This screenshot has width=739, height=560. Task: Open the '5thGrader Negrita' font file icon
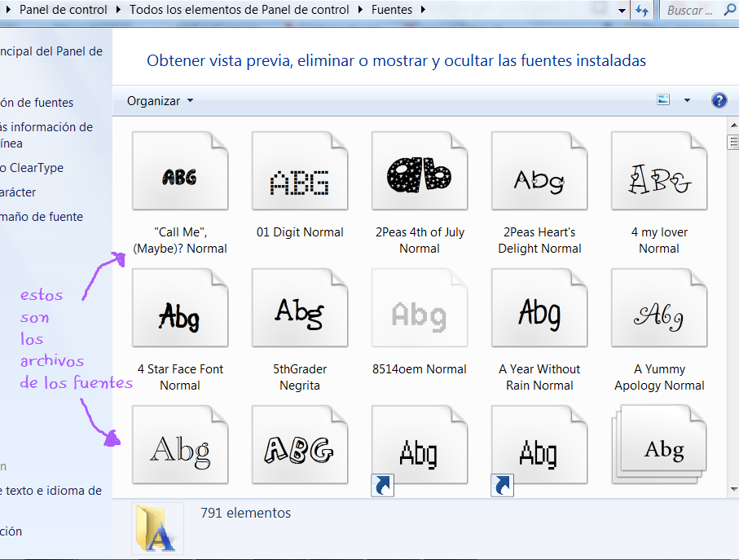(x=299, y=307)
